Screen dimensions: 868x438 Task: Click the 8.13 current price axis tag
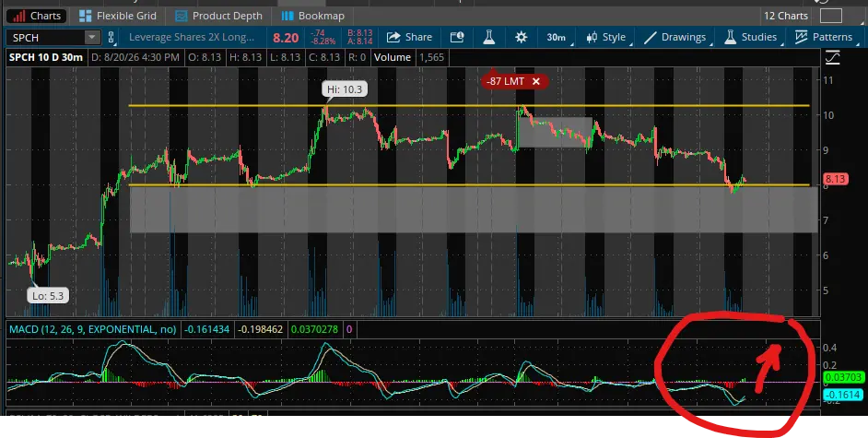836,179
